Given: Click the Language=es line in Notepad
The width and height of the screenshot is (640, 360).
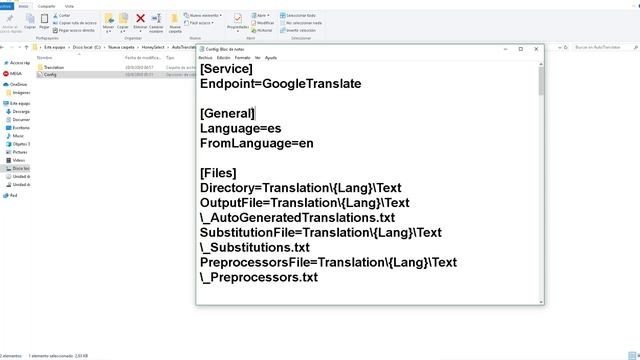Looking at the screenshot, I should pos(240,129).
